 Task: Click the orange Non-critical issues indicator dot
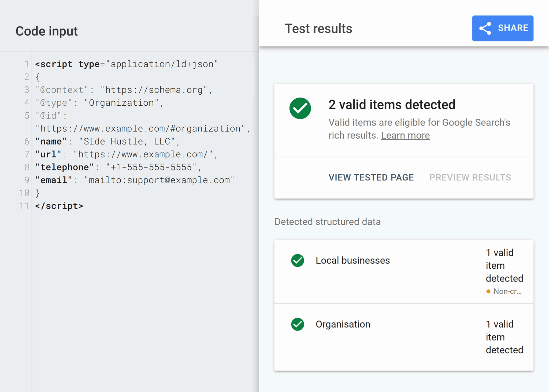pos(488,291)
